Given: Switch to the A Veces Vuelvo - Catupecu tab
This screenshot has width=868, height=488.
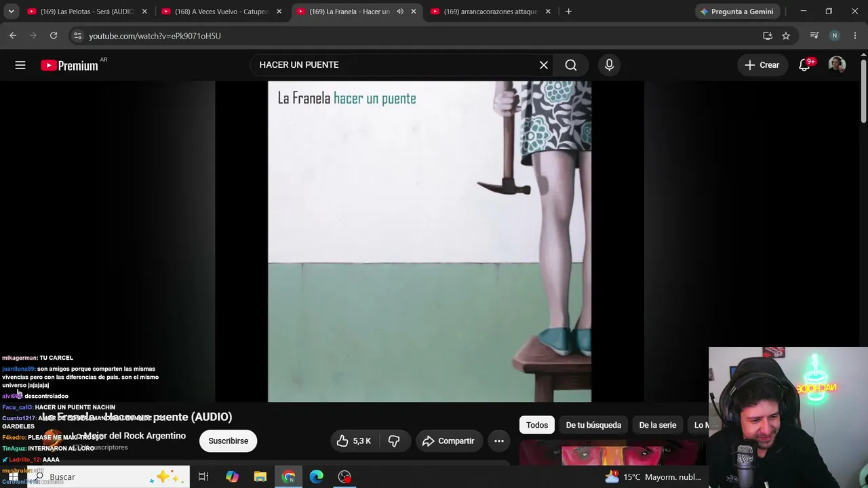Looking at the screenshot, I should [x=222, y=12].
